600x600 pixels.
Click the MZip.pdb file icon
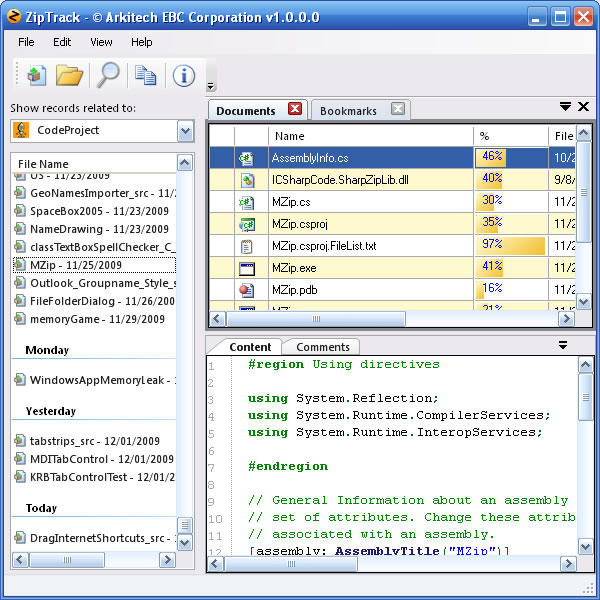[246, 290]
